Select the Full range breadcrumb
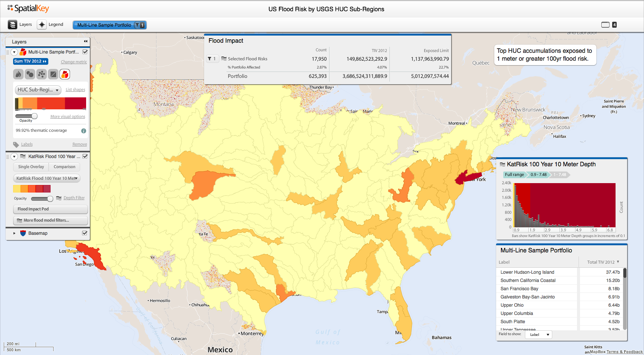This screenshot has width=644, height=355. [x=514, y=175]
